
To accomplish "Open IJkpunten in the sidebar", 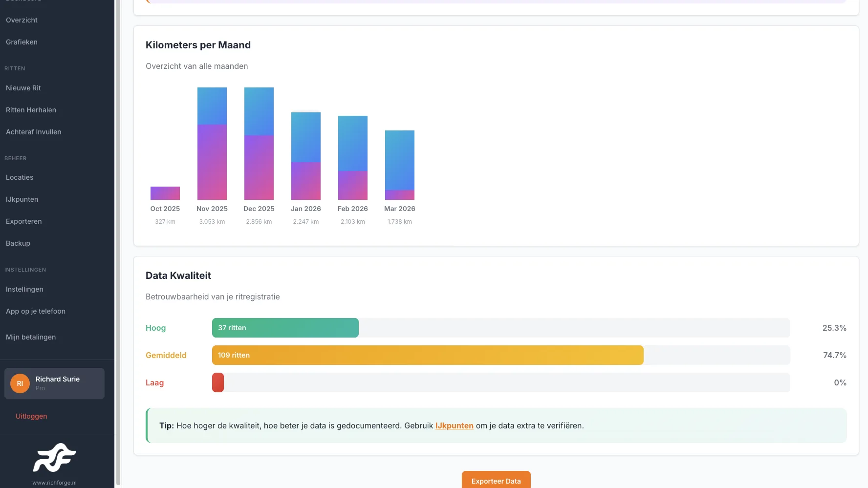I will pyautogui.click(x=22, y=199).
